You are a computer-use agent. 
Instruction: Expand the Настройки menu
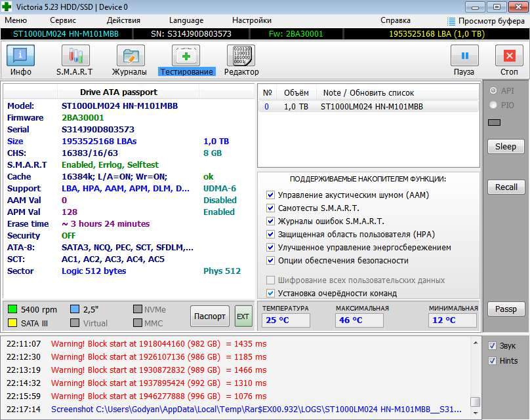(251, 20)
